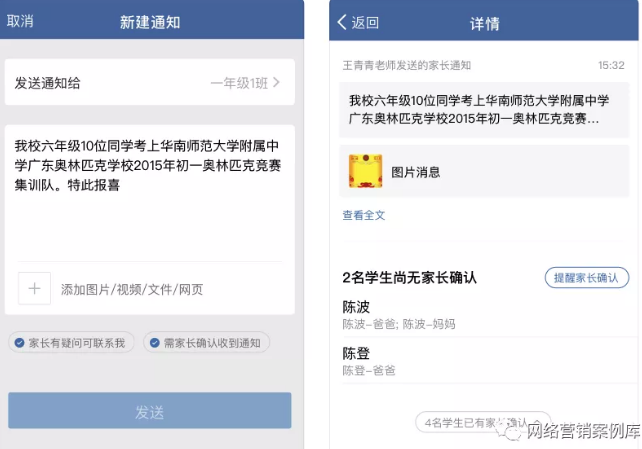Open the notification preview text box
Viewport: 642px width, 449px height.
(x=484, y=110)
